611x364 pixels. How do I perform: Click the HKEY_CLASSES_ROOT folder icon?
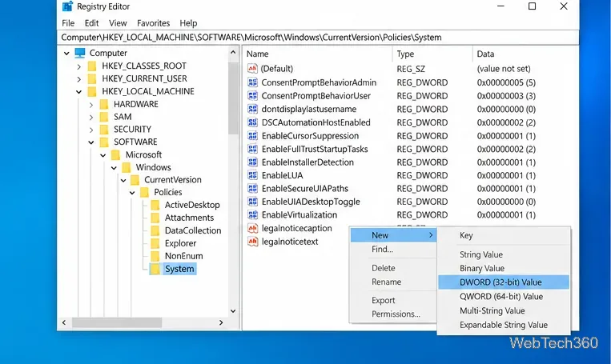[92, 66]
